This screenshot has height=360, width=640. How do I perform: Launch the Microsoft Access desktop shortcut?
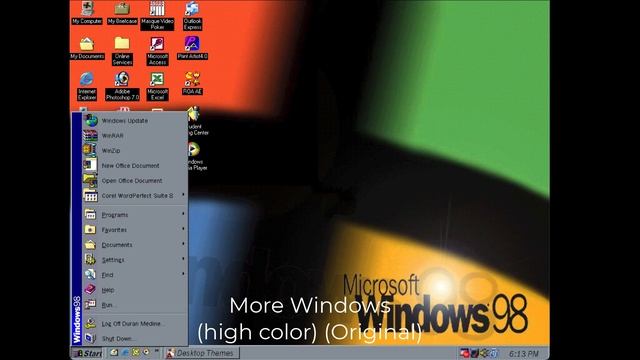click(x=157, y=51)
